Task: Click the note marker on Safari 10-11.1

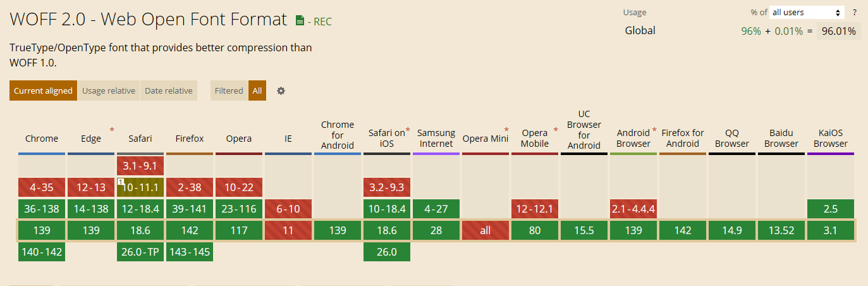Action: pos(120,182)
